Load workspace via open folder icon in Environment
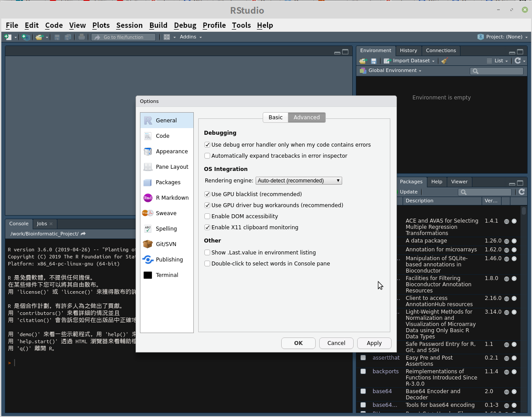Viewport: 532px width, 417px height. pos(363,61)
